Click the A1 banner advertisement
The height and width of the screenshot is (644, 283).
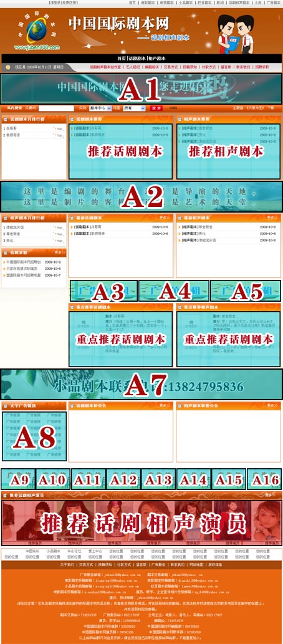tap(141, 89)
